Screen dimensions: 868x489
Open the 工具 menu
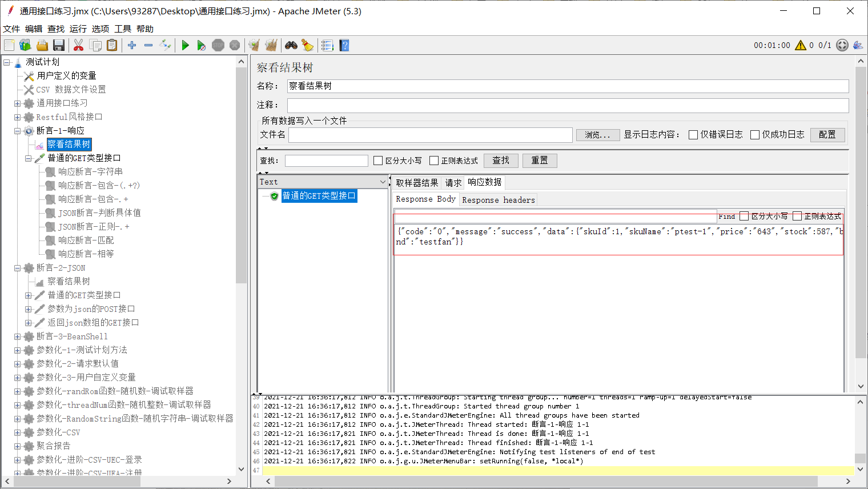(x=123, y=29)
